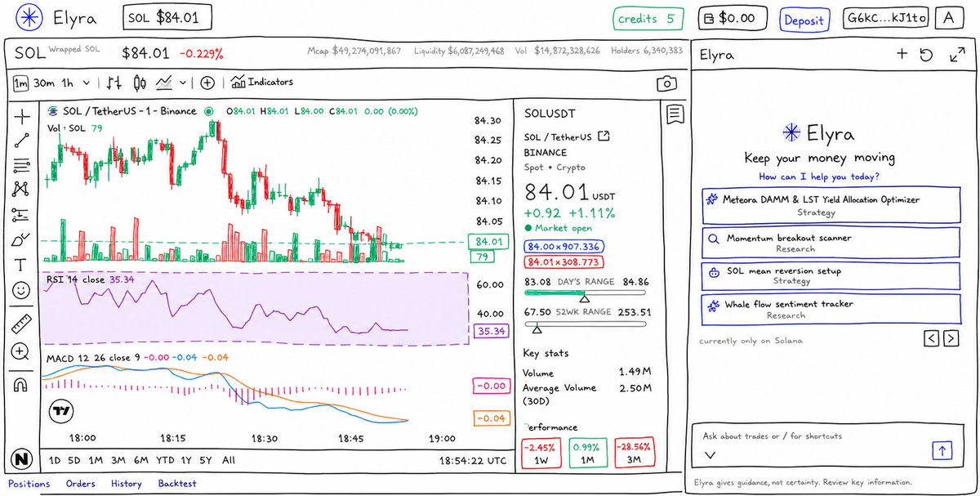Screen dimensions: 980x496
Task: Go to next suggestions page
Action: (951, 337)
